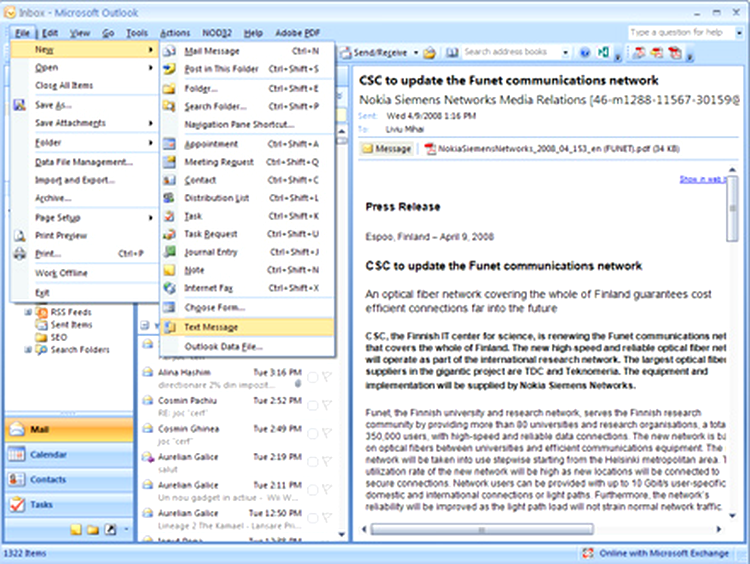Open the Actions menu
Image resolution: width=750 pixels, height=564 pixels.
[x=175, y=33]
